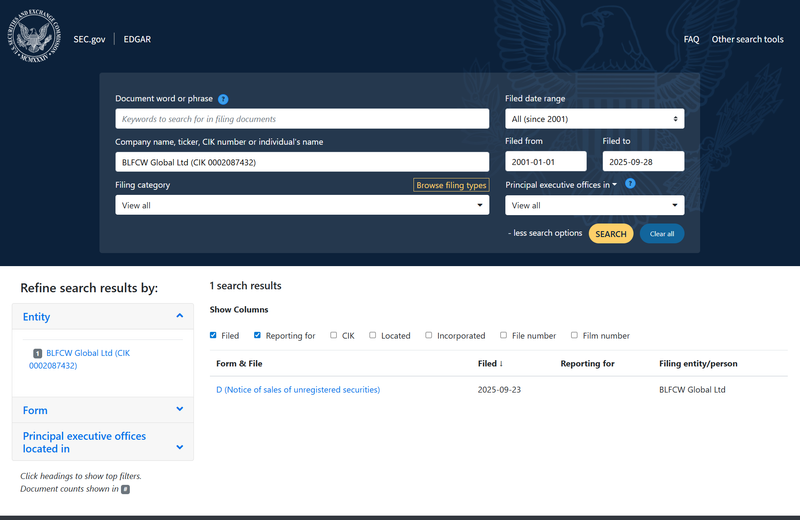Focus the Document word or phrase field
The height and width of the screenshot is (520, 800).
pos(302,119)
